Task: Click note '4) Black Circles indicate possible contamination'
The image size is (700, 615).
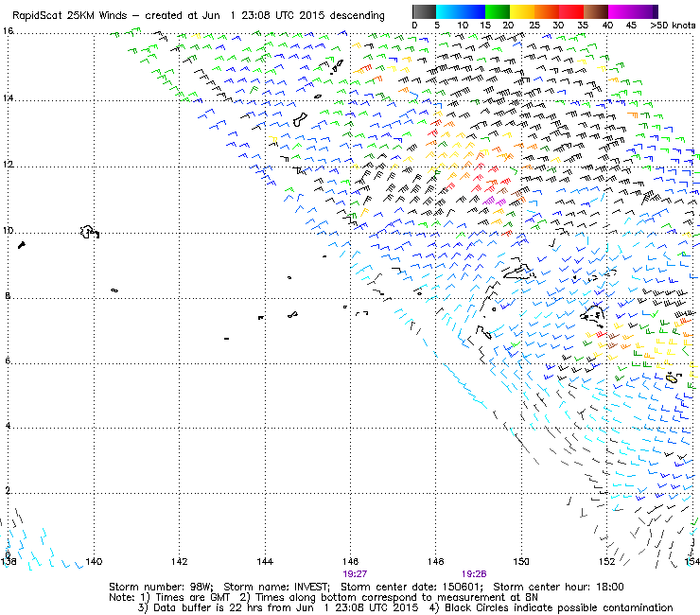Action: click(551, 607)
